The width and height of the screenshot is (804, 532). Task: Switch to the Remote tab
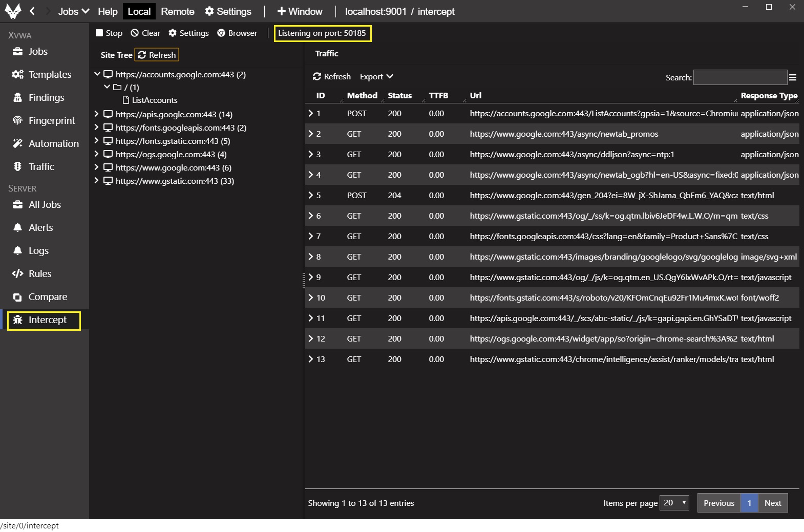pos(177,11)
